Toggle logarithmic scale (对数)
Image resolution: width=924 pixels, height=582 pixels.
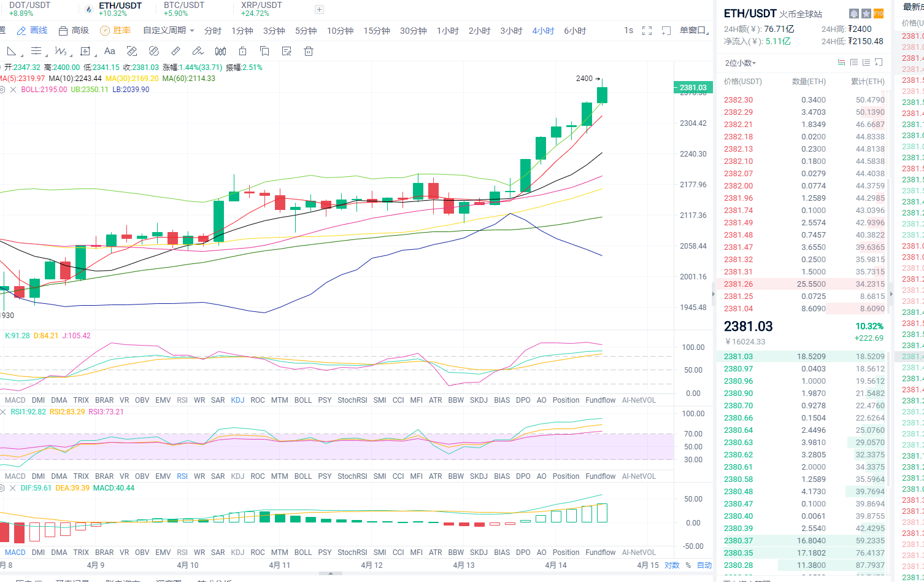tap(672, 565)
